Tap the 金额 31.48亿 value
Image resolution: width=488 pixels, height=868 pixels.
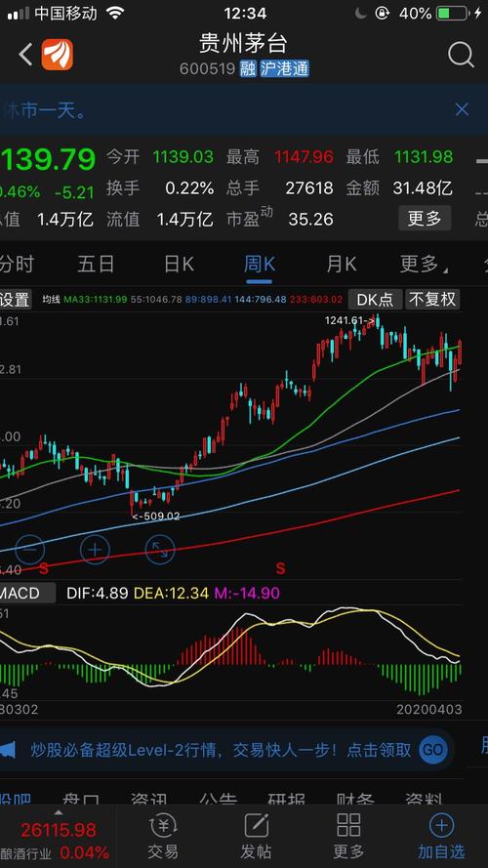tap(423, 188)
